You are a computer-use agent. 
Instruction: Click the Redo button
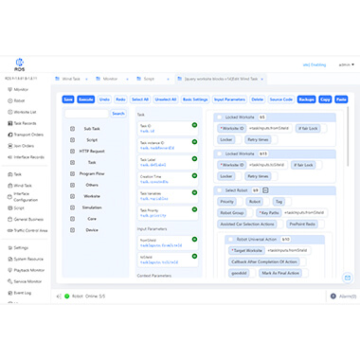tap(121, 99)
